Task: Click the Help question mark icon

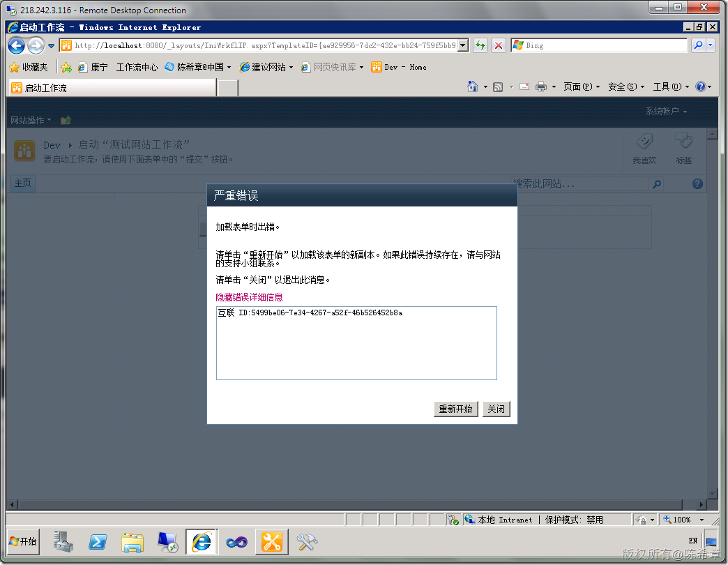Action: (x=701, y=86)
